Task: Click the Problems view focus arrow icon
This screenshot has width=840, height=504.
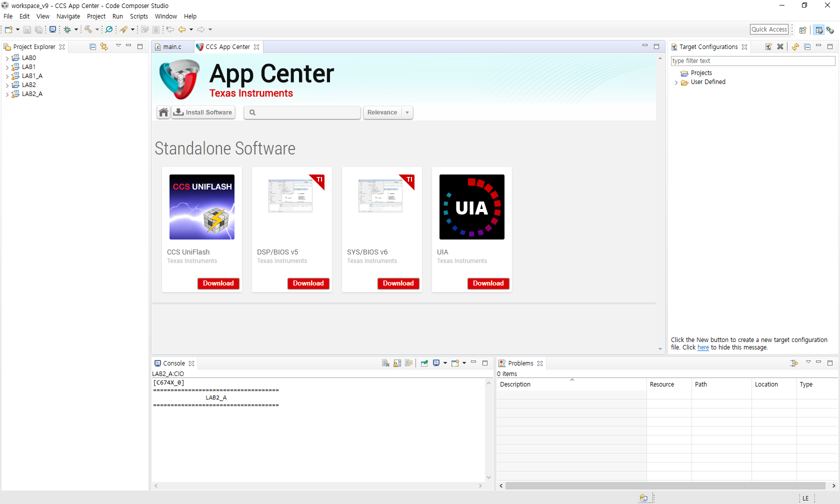Action: (x=794, y=363)
